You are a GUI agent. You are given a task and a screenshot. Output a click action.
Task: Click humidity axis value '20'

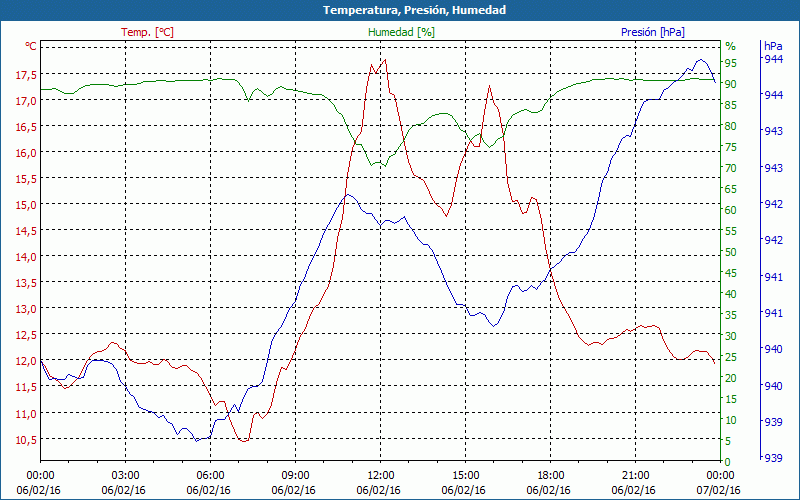731,378
